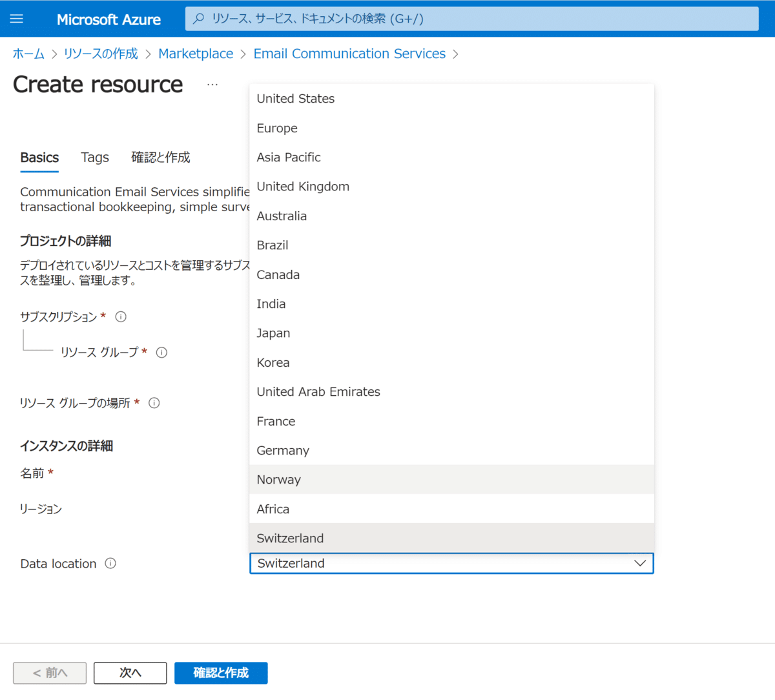Click the プロジェクトの詳細 heading
775x700 pixels.
[65, 241]
